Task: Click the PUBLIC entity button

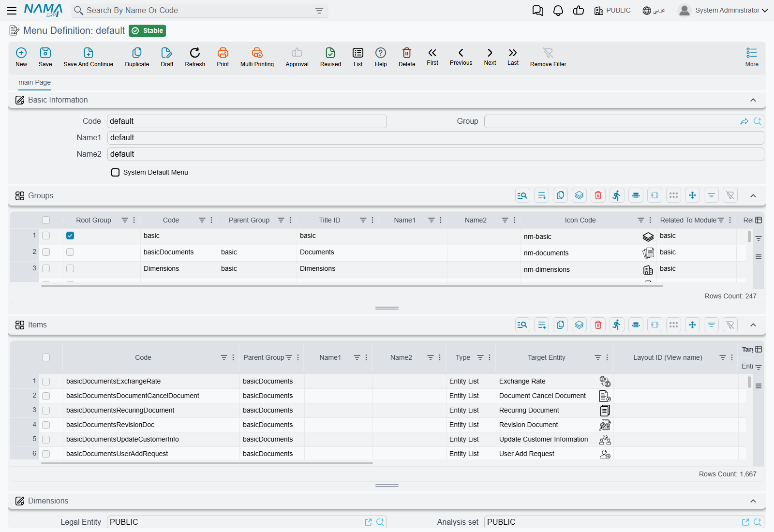Action: (612, 10)
